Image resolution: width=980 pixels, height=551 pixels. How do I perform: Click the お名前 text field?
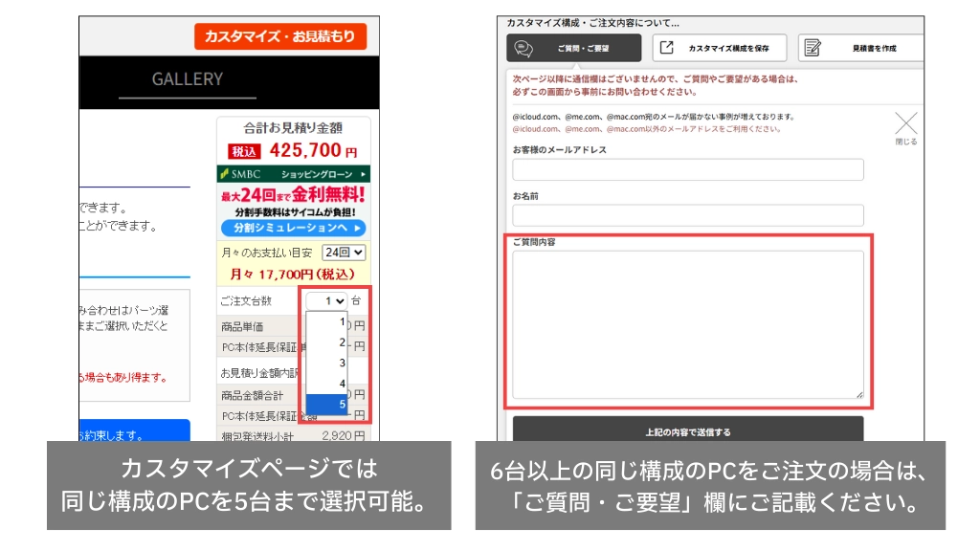point(687,214)
